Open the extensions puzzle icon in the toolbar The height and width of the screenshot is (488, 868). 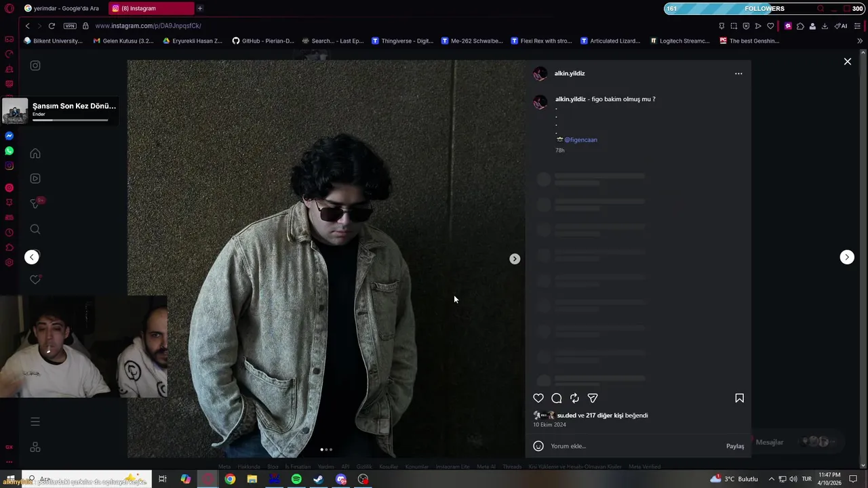800,26
